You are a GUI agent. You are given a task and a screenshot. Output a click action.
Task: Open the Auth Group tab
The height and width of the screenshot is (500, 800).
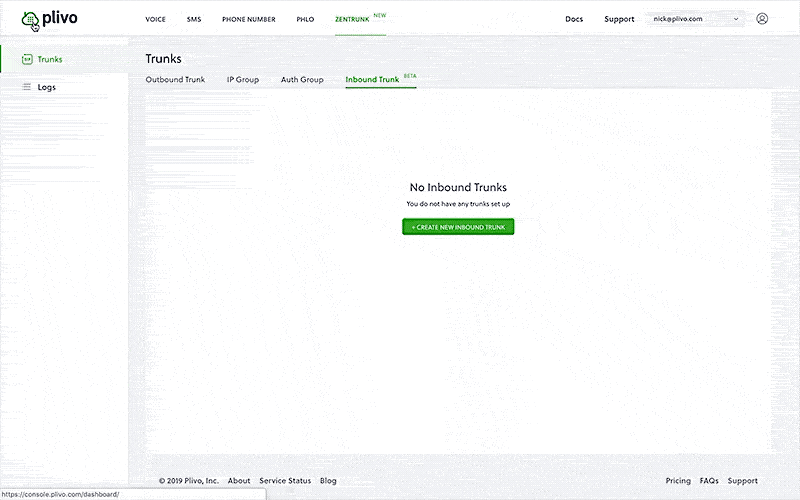tap(302, 79)
